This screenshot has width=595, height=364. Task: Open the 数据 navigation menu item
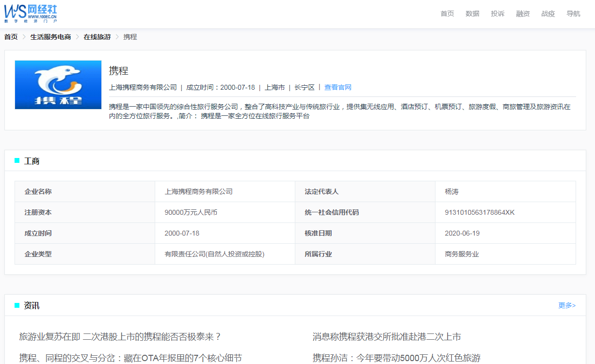coord(472,14)
